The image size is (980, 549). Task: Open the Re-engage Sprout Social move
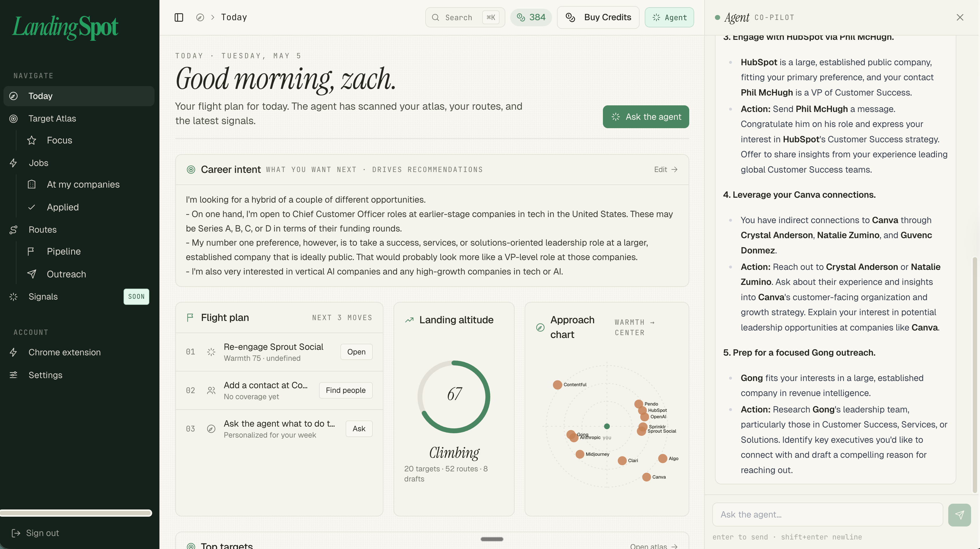(356, 352)
